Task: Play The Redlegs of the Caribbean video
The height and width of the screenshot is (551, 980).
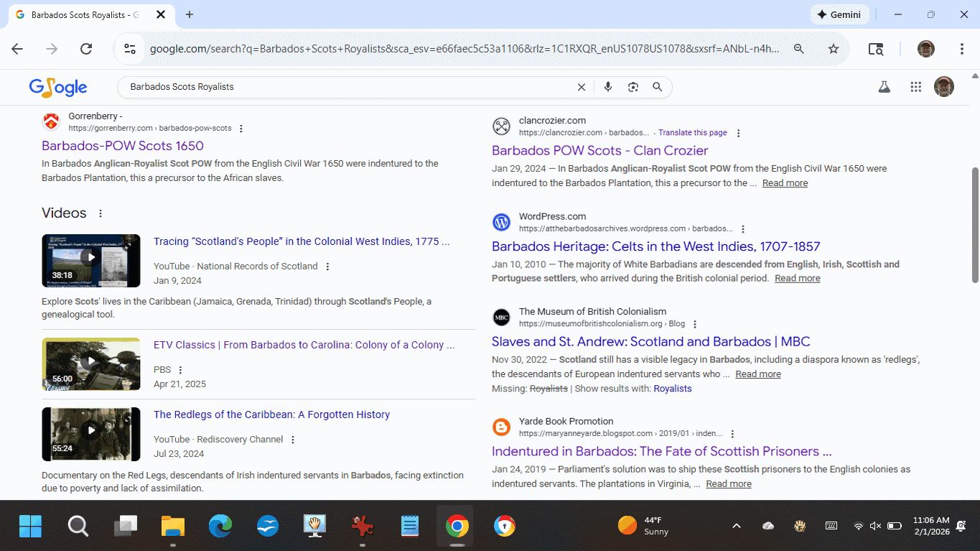Action: [91, 431]
